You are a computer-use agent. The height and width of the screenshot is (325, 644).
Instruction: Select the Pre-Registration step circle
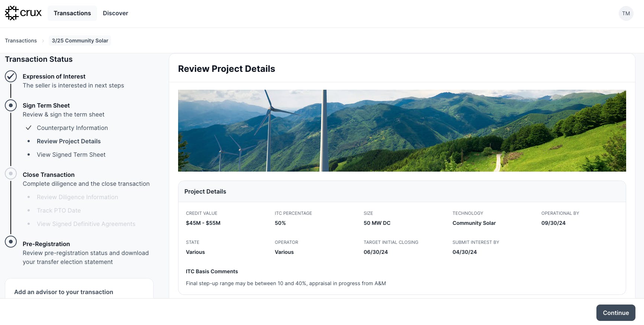pos(11,242)
